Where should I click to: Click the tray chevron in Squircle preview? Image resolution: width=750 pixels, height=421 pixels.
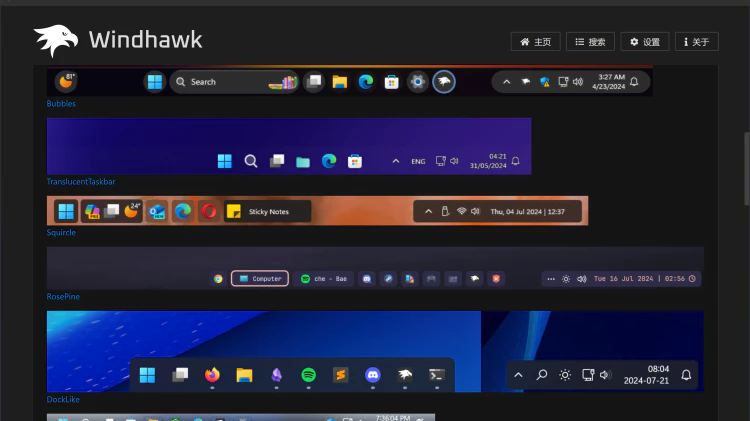point(429,211)
